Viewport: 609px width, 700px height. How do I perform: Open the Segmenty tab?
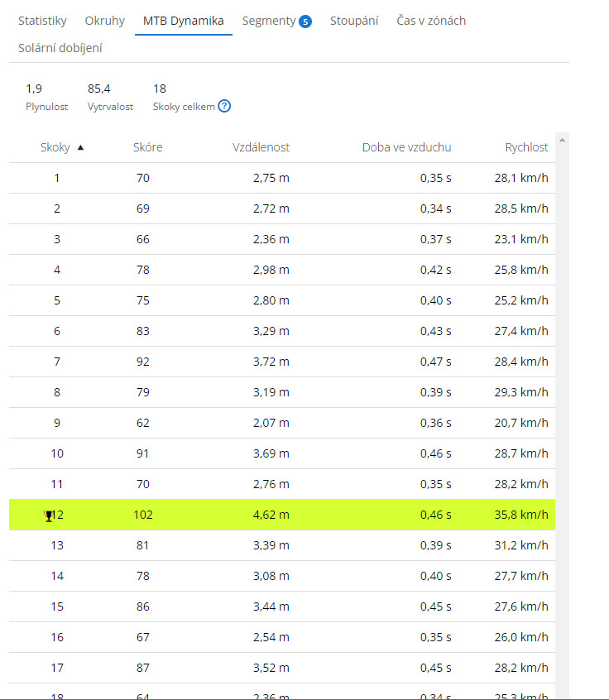(268, 21)
